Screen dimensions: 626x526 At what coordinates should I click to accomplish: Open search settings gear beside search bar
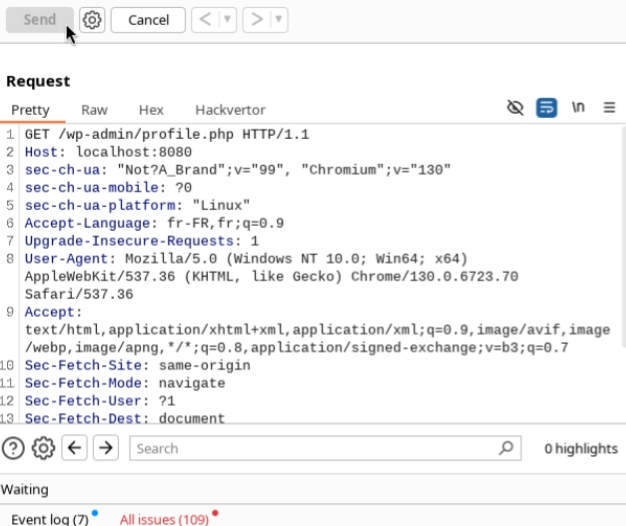pyautogui.click(x=43, y=448)
